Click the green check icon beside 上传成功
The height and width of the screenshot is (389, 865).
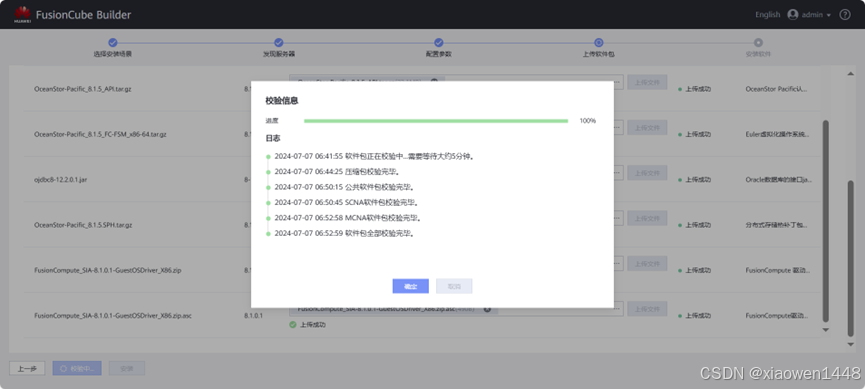[x=293, y=324]
